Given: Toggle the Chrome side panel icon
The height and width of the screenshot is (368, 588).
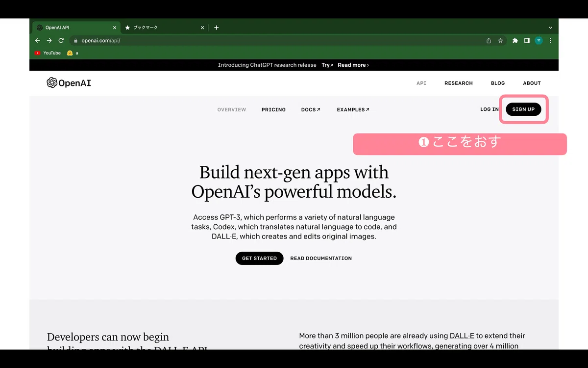Looking at the screenshot, I should click(x=527, y=41).
